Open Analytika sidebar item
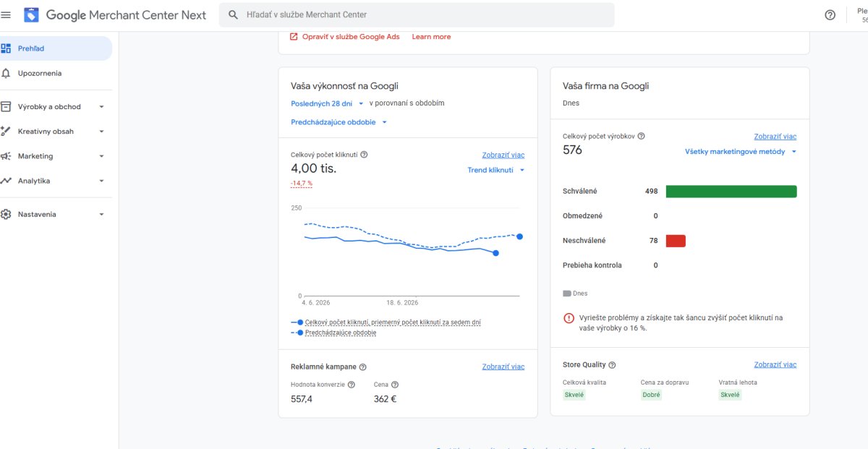868x449 pixels. [56, 181]
